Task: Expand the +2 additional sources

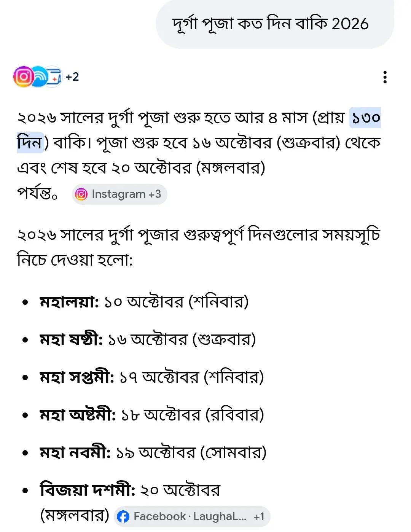Action: tap(72, 76)
